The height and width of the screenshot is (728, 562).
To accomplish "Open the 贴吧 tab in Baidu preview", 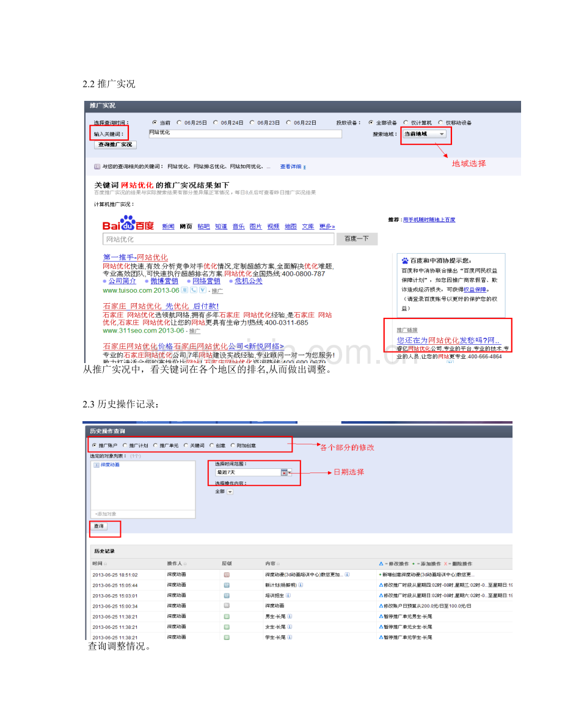I will 204,227.
